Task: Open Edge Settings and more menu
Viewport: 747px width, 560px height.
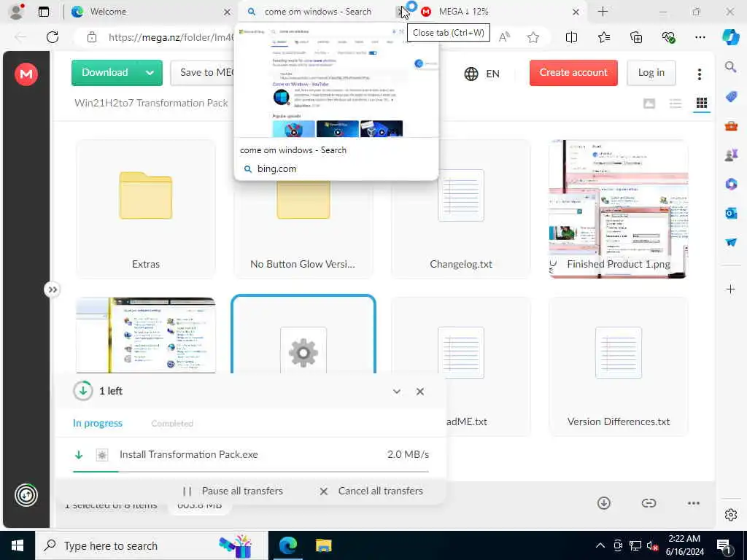Action: (x=700, y=37)
